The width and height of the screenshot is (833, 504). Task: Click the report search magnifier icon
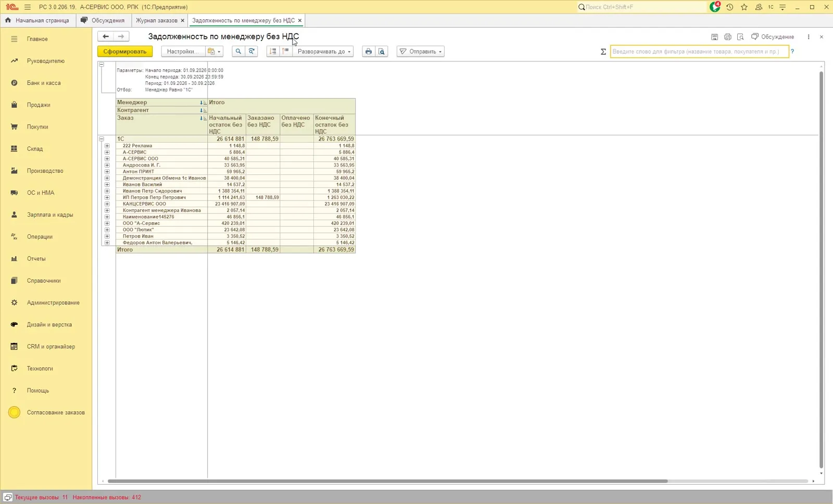(238, 52)
